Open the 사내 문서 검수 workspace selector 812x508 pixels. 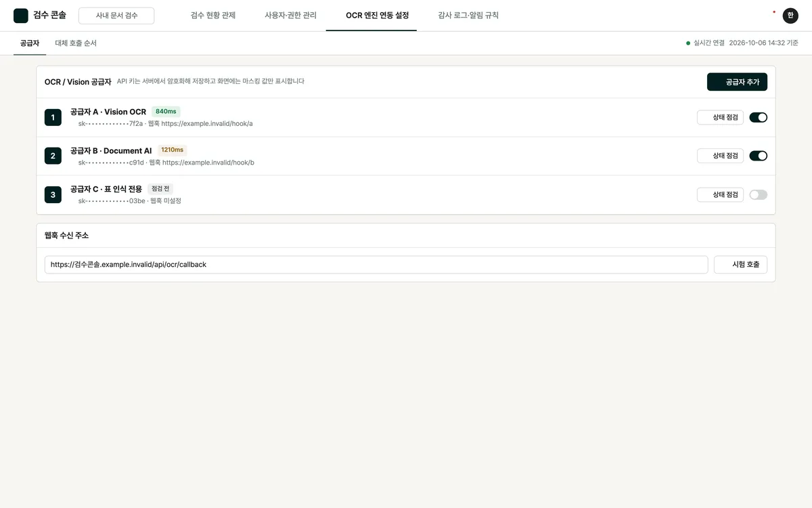coord(116,16)
